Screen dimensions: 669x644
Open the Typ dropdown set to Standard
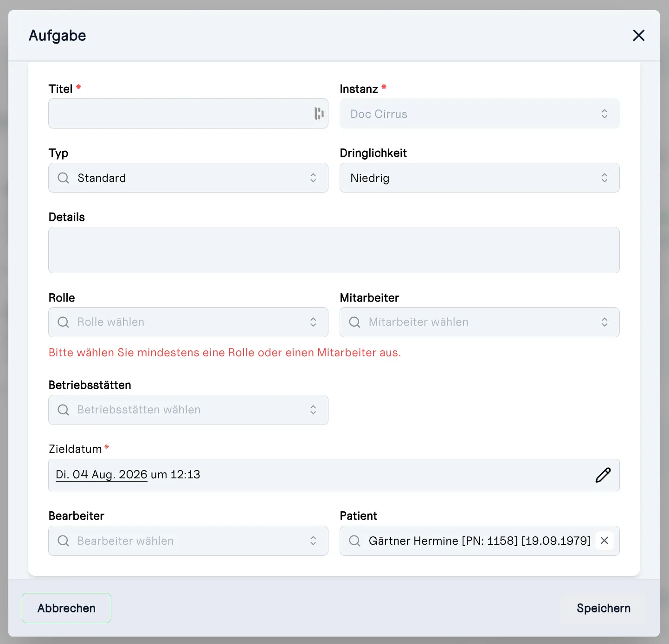(188, 178)
